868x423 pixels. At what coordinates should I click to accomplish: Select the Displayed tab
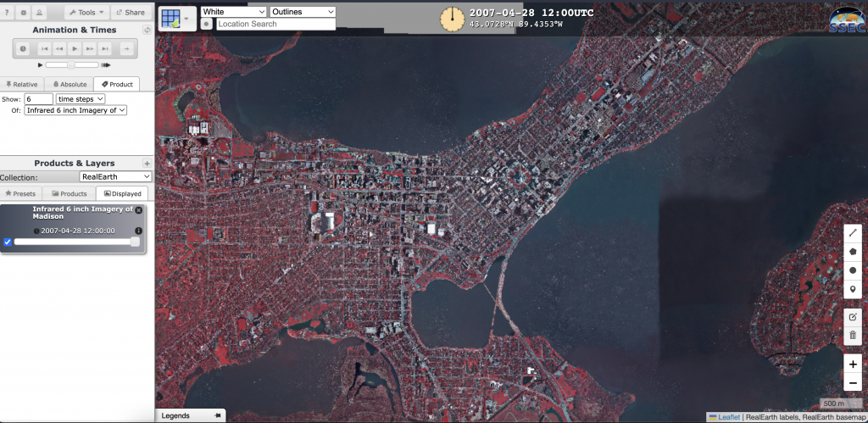[122, 193]
